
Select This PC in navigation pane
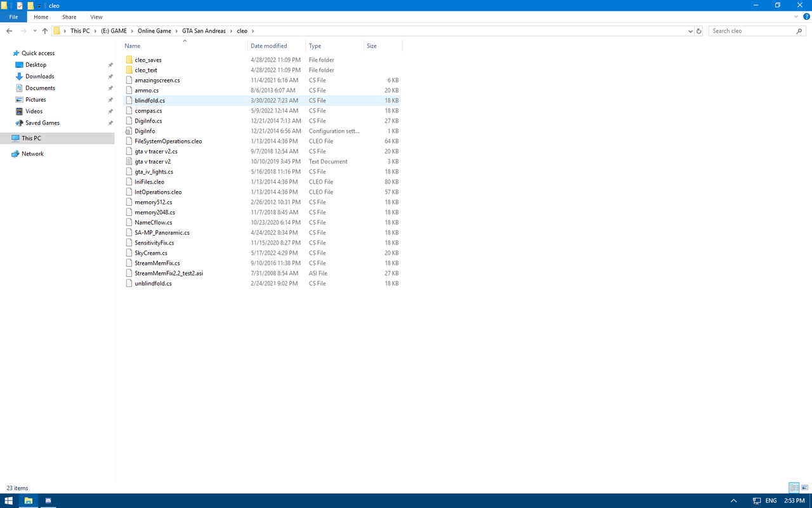(x=31, y=138)
